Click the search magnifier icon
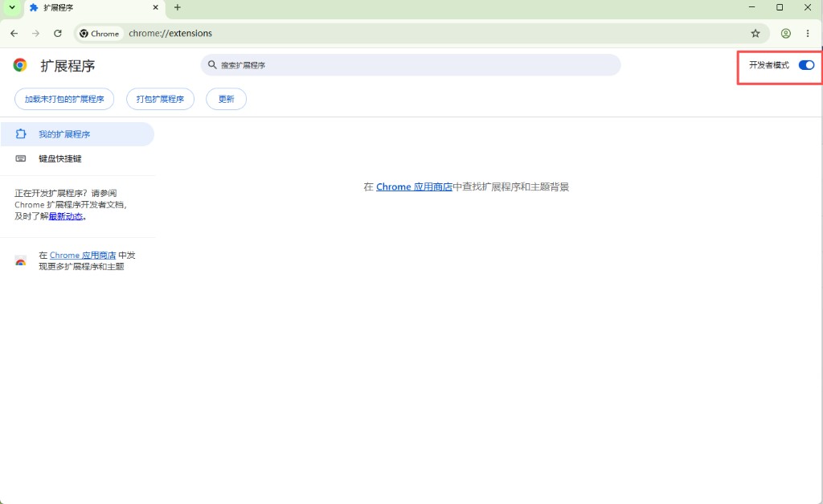The height and width of the screenshot is (504, 823). click(x=212, y=64)
